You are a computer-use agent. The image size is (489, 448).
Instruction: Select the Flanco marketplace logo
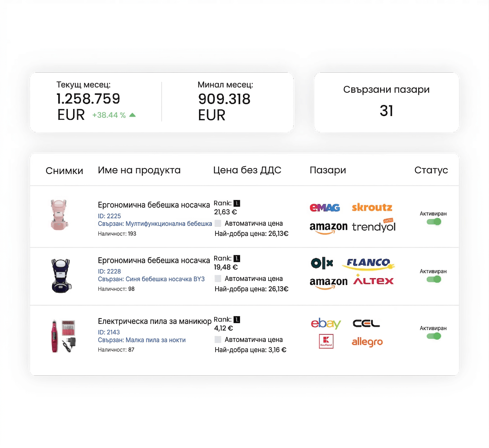(x=368, y=264)
